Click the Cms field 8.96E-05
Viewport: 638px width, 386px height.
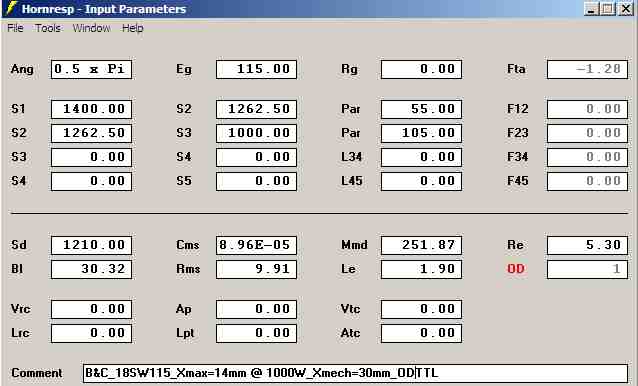coord(257,245)
